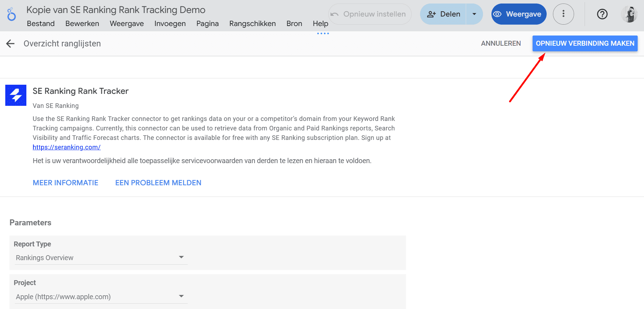The image size is (644, 309).
Task: Open the three-dot more options button
Action: click(x=563, y=14)
